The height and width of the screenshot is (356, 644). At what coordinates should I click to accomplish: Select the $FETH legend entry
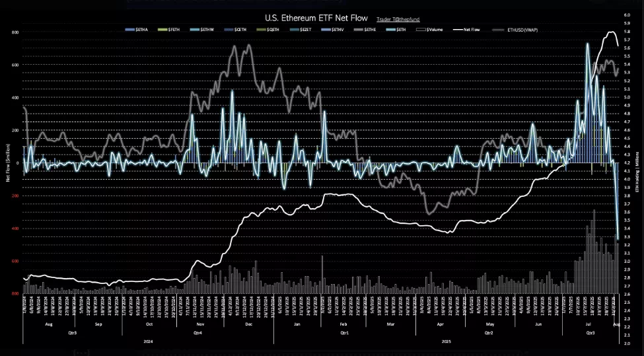click(x=168, y=30)
